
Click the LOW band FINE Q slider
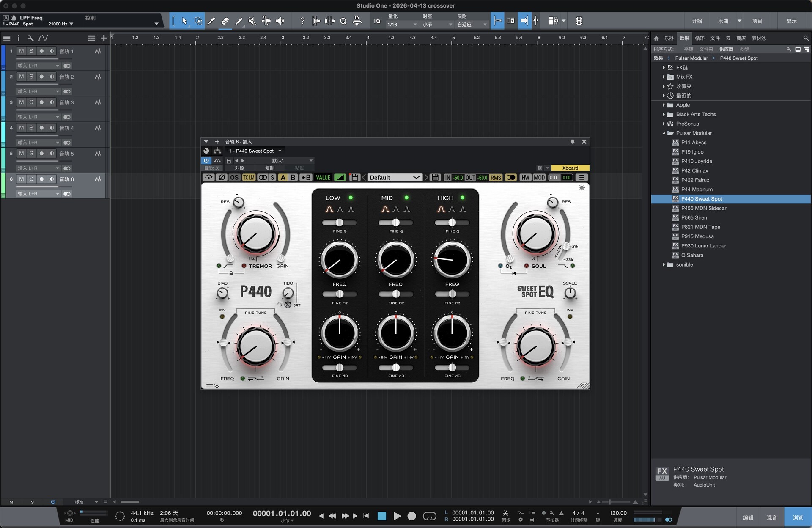point(339,223)
